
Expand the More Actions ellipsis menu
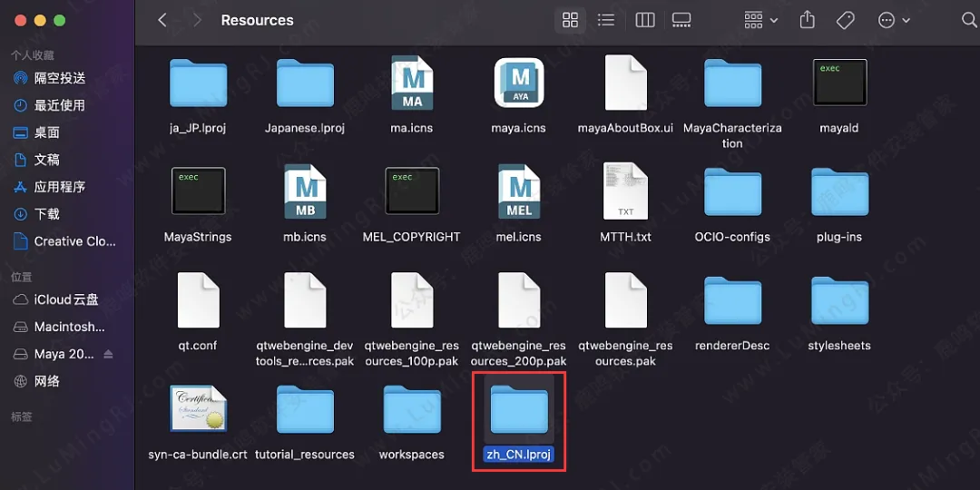[x=894, y=20]
